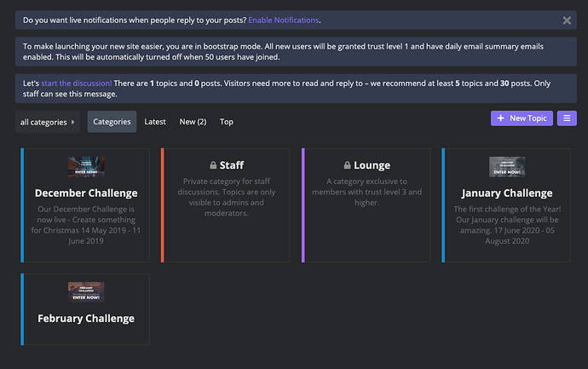The width and height of the screenshot is (588, 369).
Task: Click the plus icon on New Topic
Action: (500, 118)
